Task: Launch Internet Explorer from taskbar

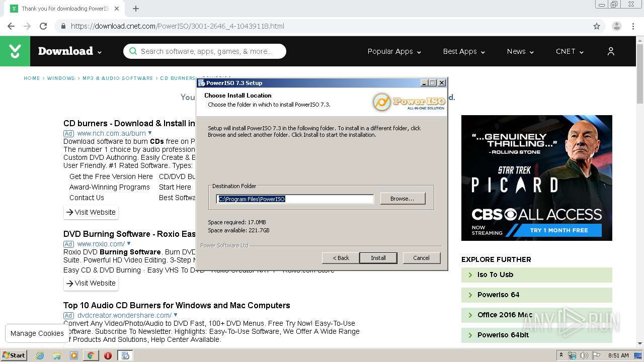Action: (x=40, y=355)
